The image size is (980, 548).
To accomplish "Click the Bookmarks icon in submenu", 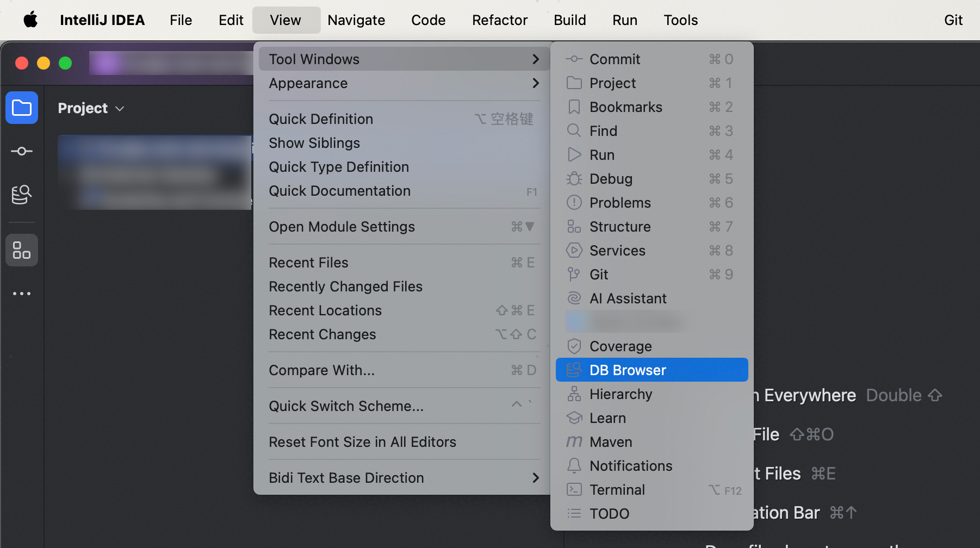I will [x=574, y=107].
